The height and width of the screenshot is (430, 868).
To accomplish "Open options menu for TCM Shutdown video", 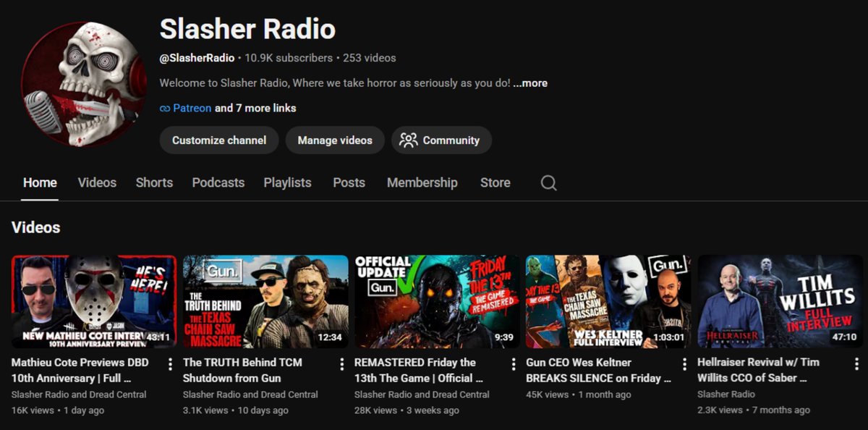I will pos(342,364).
